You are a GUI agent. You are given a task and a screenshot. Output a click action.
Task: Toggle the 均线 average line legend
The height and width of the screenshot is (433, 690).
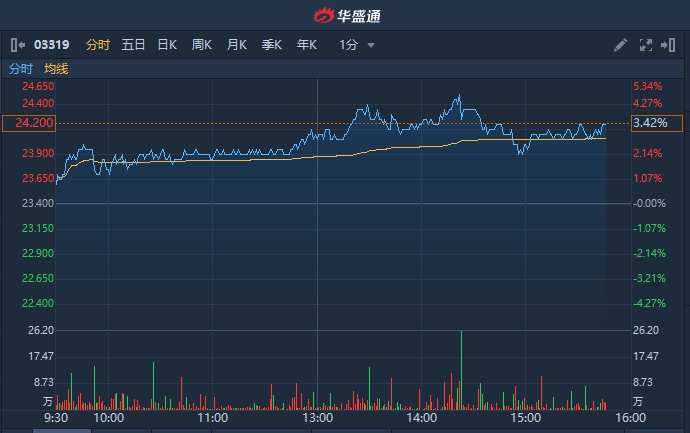[56, 68]
